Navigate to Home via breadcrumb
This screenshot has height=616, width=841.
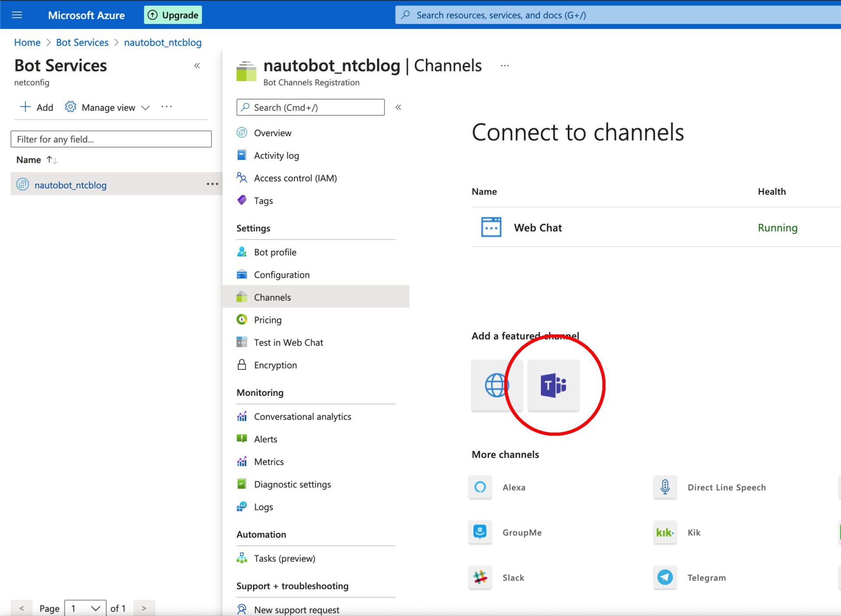pyautogui.click(x=27, y=42)
